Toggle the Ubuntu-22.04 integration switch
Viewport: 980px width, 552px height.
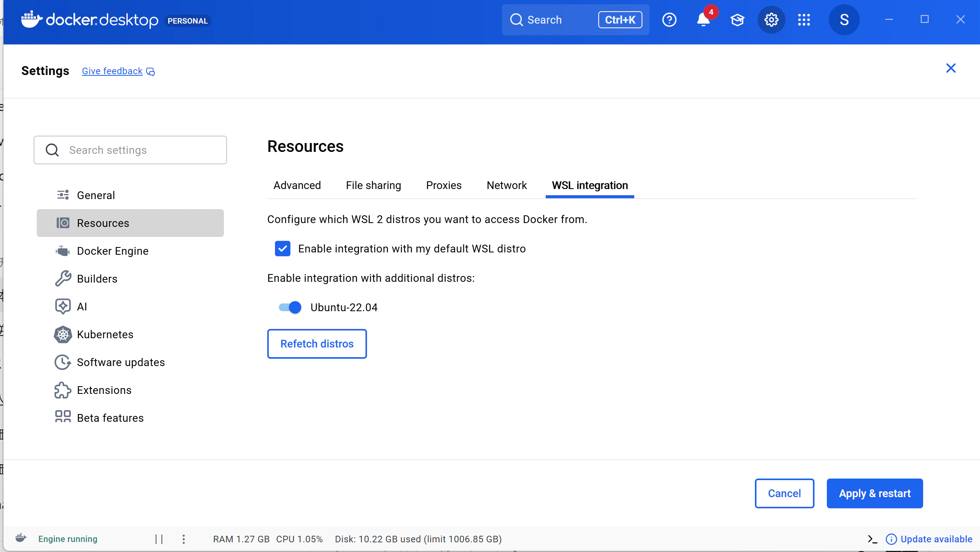pyautogui.click(x=290, y=307)
